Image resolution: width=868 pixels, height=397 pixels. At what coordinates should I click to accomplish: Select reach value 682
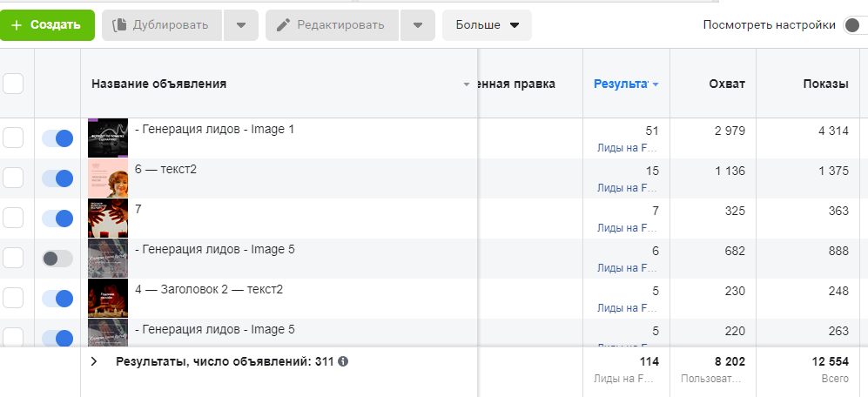click(735, 251)
